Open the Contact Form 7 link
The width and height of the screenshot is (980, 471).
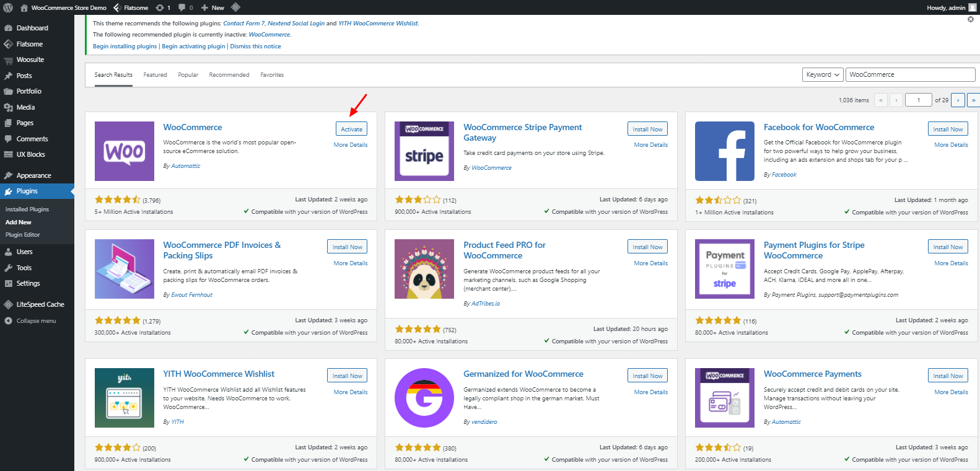point(243,24)
